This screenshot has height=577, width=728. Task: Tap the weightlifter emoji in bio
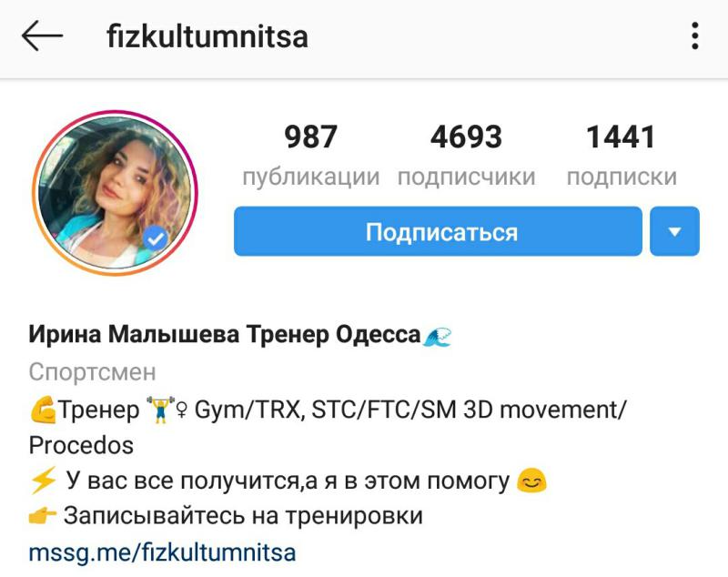pos(160,409)
